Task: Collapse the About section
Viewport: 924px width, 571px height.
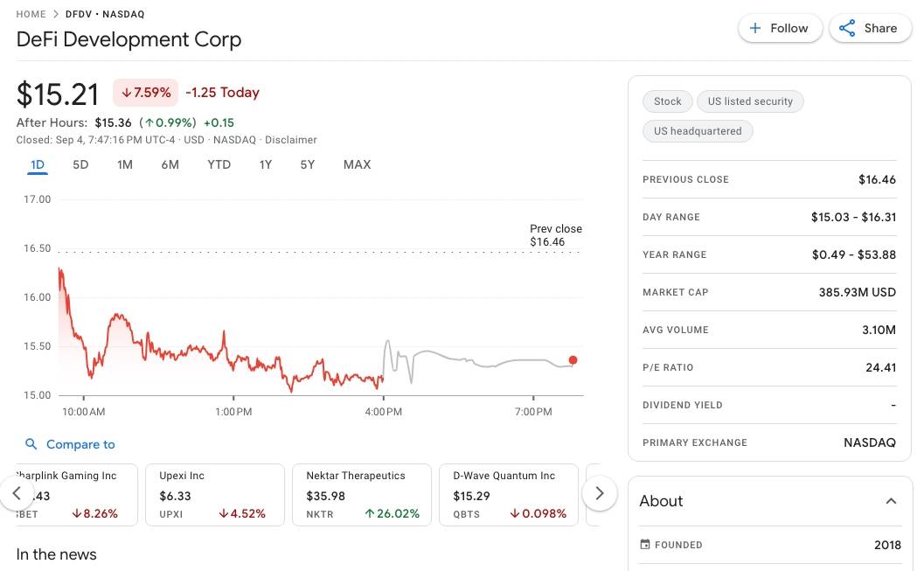Action: click(x=891, y=501)
